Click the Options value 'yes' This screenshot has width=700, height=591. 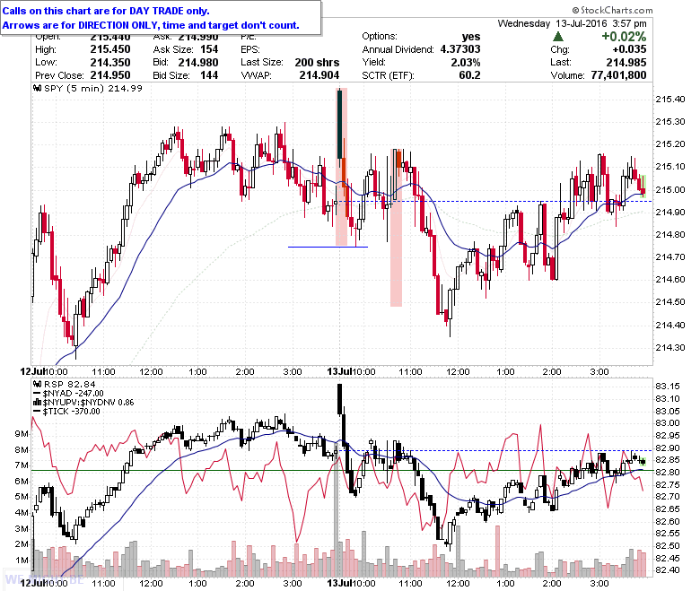pyautogui.click(x=471, y=37)
